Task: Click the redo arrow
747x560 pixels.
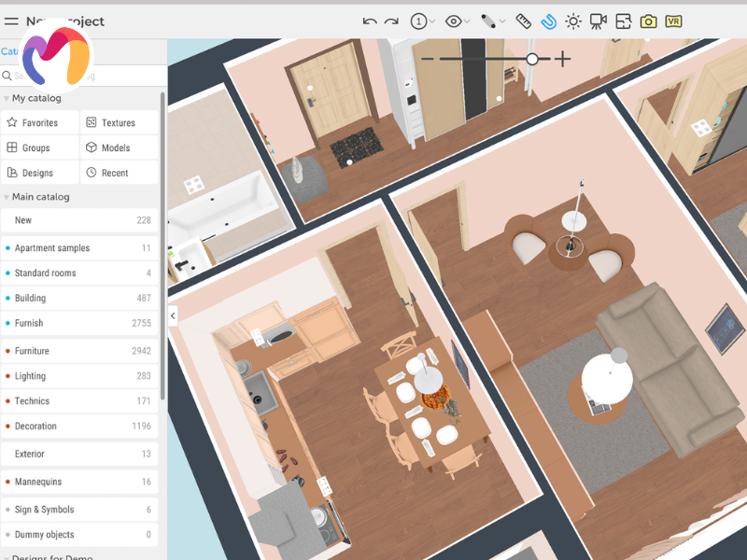Action: (391, 21)
